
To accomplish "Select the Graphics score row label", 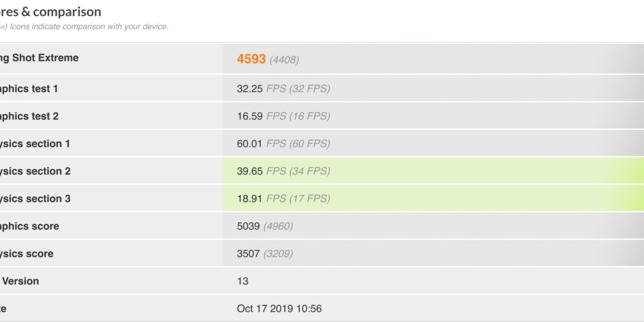I will 29,226.
